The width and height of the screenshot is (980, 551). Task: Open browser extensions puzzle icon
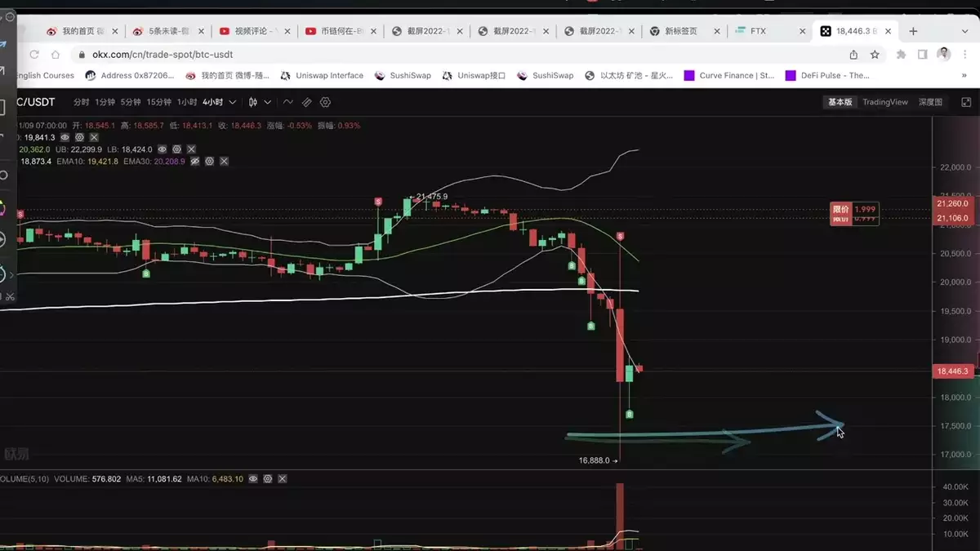click(x=901, y=55)
